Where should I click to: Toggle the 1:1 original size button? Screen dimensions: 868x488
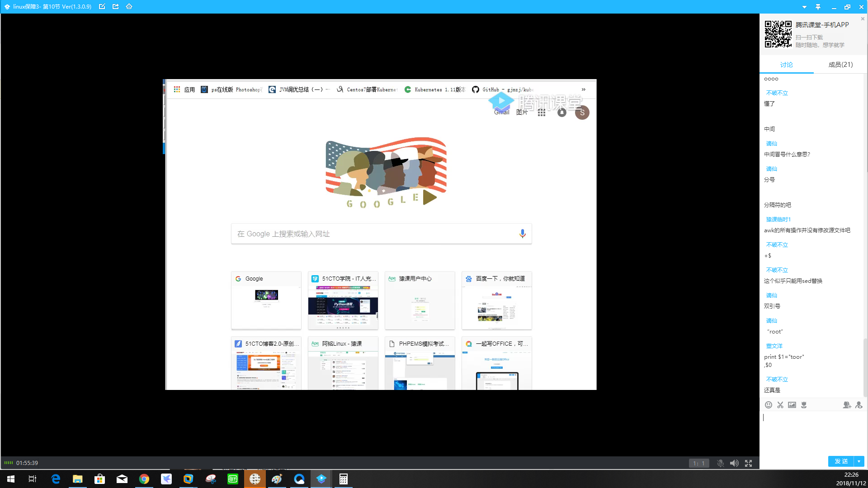[x=699, y=463]
